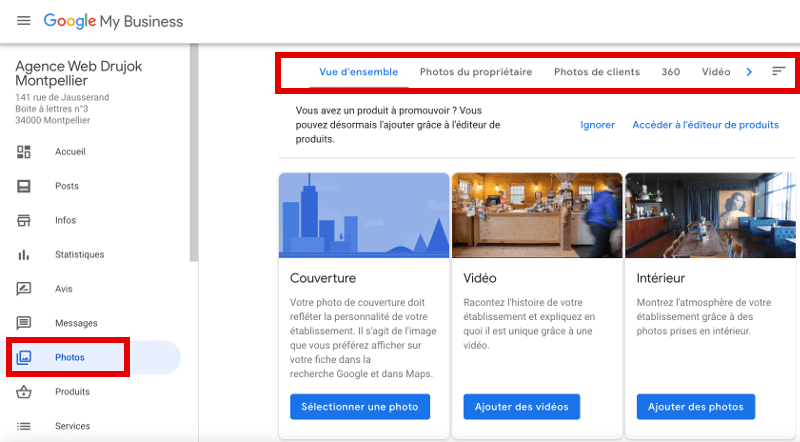The image size is (800, 442).
Task: Click the Google My Business logo
Action: (113, 21)
